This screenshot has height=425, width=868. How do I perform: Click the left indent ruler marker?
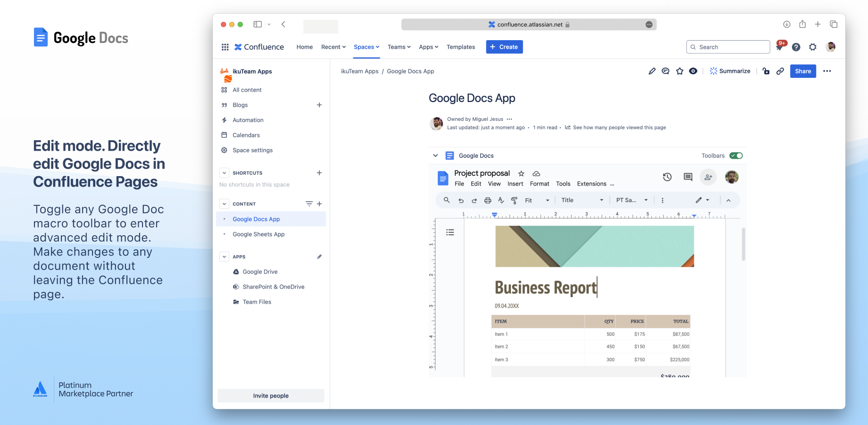(x=494, y=215)
